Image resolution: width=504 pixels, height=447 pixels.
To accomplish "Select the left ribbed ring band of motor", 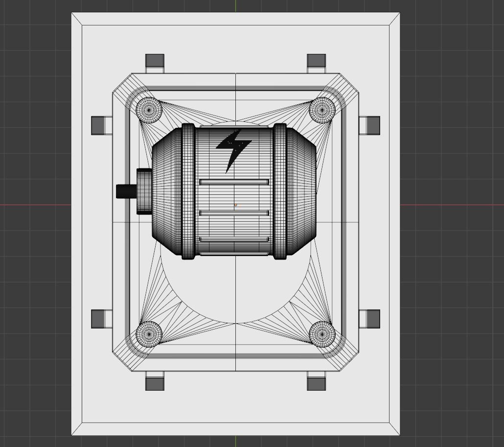I will (188, 191).
